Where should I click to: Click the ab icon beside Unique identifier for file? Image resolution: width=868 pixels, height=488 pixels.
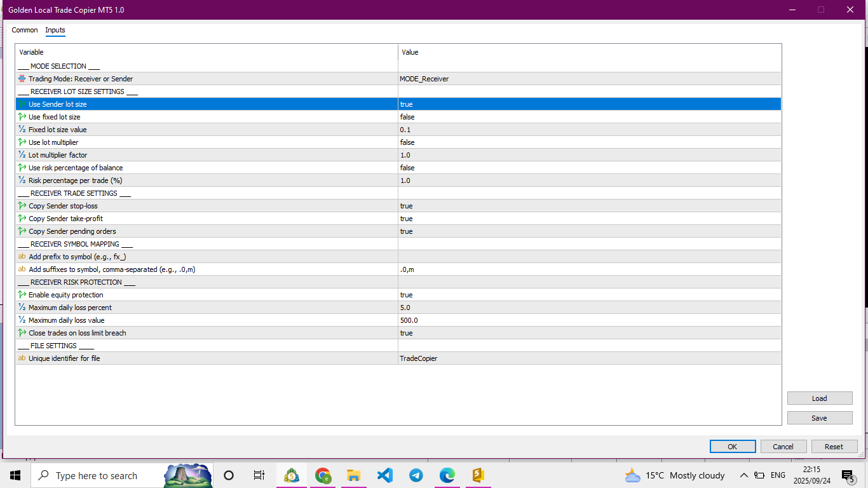[22, 358]
